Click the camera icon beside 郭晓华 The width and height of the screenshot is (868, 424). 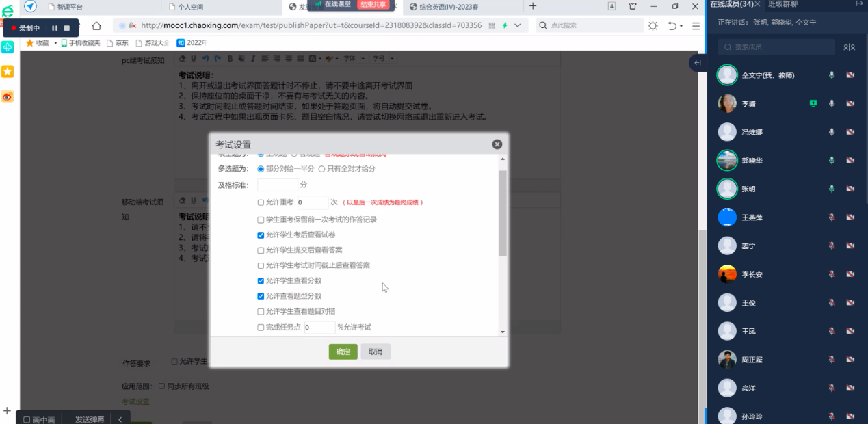point(850,161)
